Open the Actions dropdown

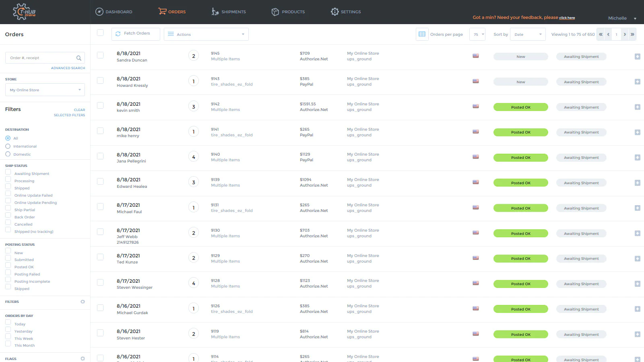[206, 34]
